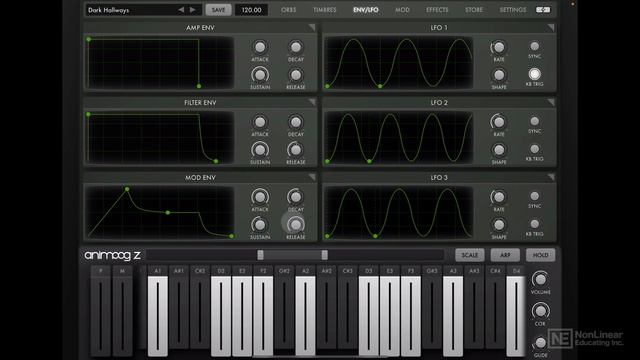The image size is (640, 360).
Task: Click the FILTER ENV Release knob
Action: pos(296,150)
